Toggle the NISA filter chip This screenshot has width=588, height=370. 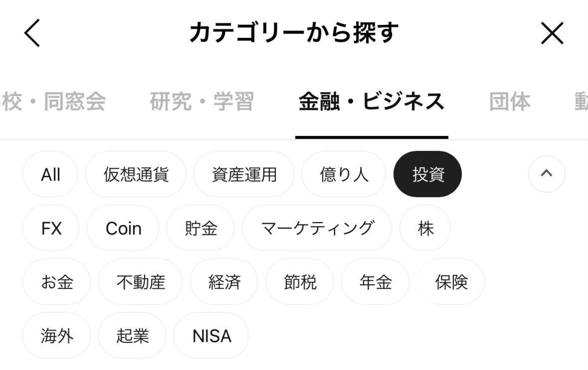tap(211, 336)
